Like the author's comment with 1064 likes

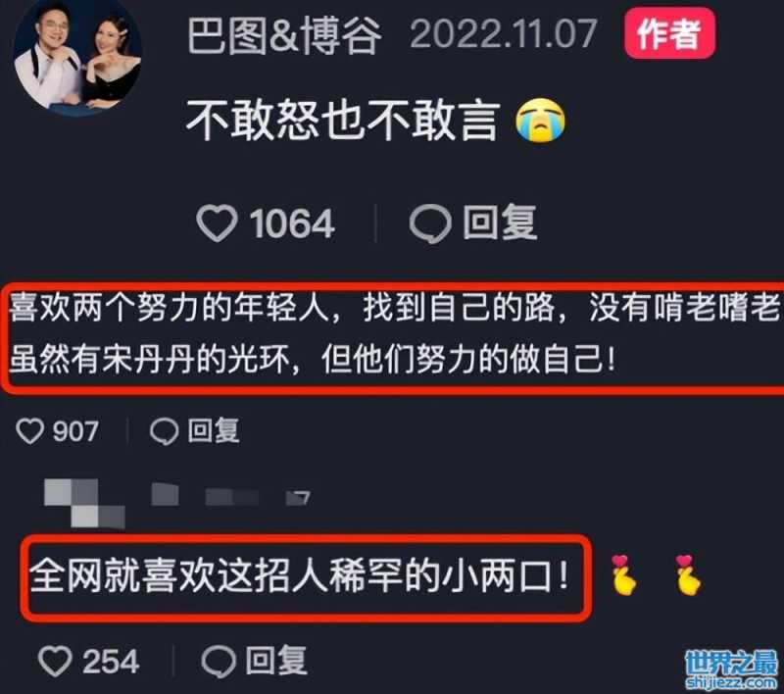pyautogui.click(x=217, y=223)
